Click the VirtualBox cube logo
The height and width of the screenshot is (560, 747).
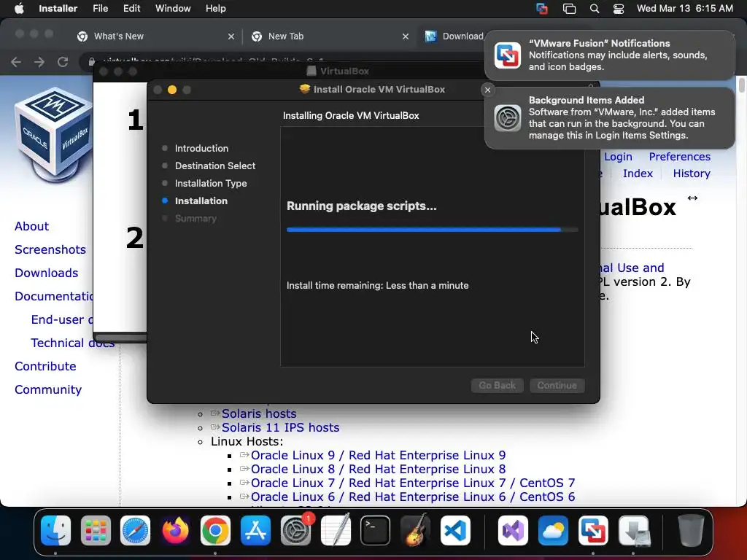point(53,135)
